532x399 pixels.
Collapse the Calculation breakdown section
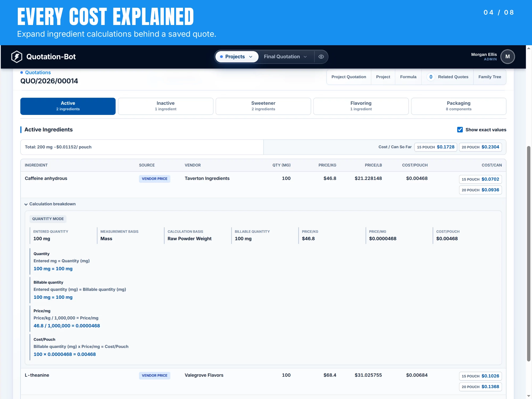click(x=50, y=204)
